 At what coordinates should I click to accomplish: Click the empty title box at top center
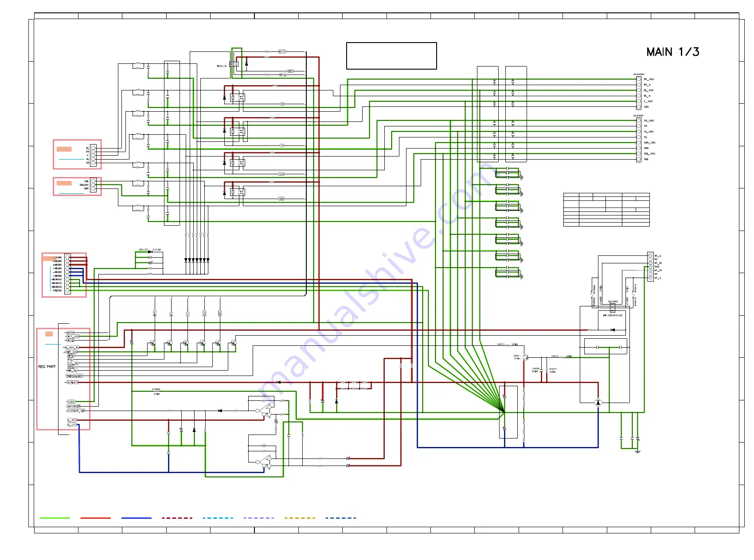[391, 56]
